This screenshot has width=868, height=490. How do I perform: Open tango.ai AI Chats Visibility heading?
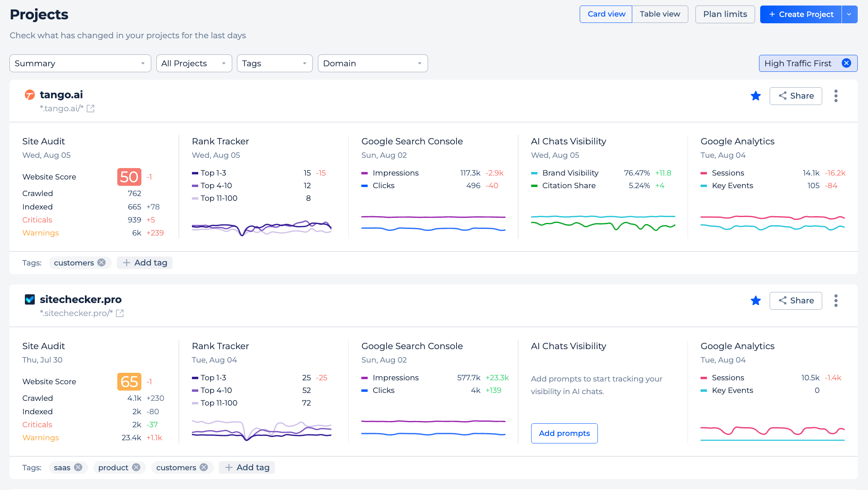coord(568,141)
